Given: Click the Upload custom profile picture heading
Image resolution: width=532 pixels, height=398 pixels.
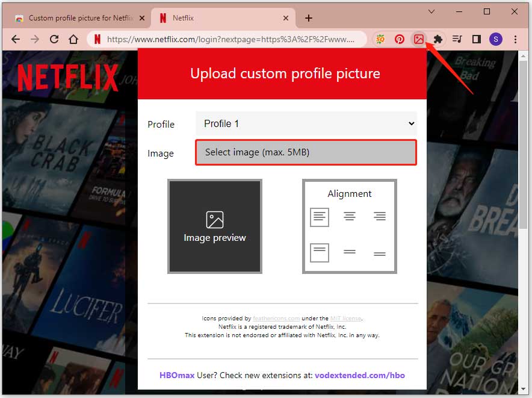Looking at the screenshot, I should point(285,73).
